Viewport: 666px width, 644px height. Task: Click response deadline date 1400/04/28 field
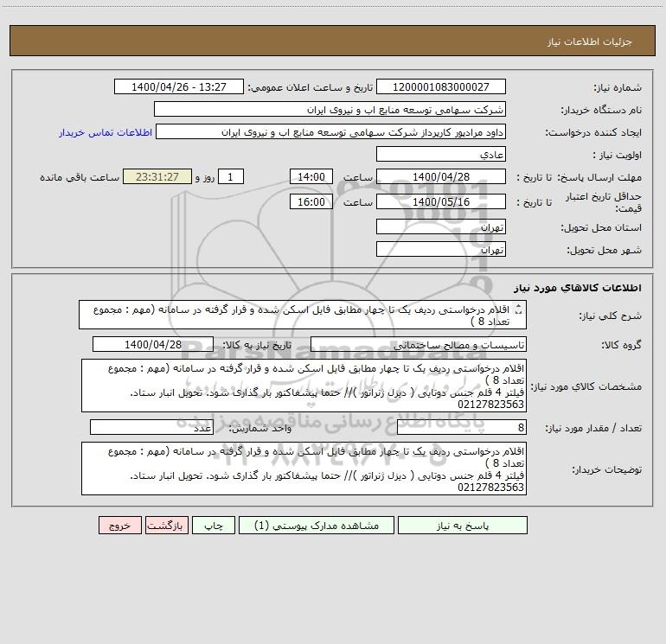pos(441,176)
